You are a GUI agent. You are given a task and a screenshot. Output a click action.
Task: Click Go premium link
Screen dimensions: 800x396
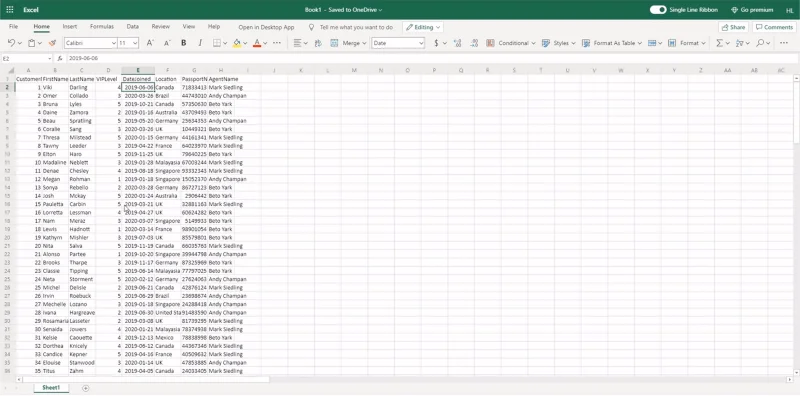[x=752, y=10]
